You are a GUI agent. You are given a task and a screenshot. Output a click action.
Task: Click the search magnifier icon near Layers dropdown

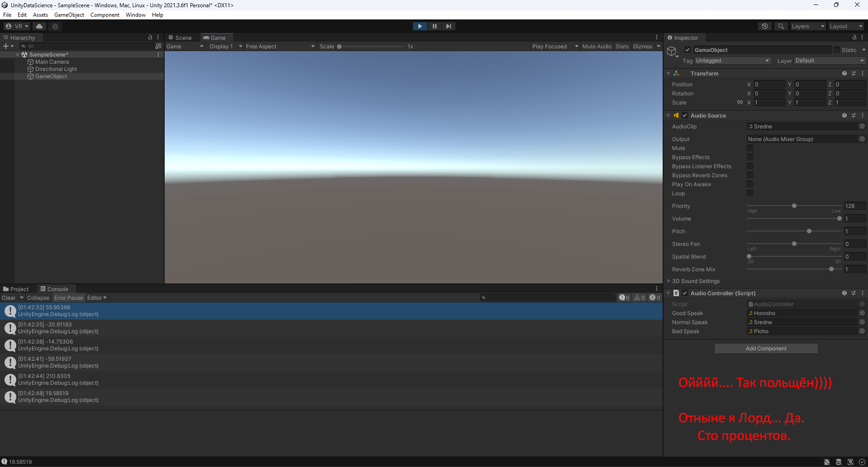point(781,26)
